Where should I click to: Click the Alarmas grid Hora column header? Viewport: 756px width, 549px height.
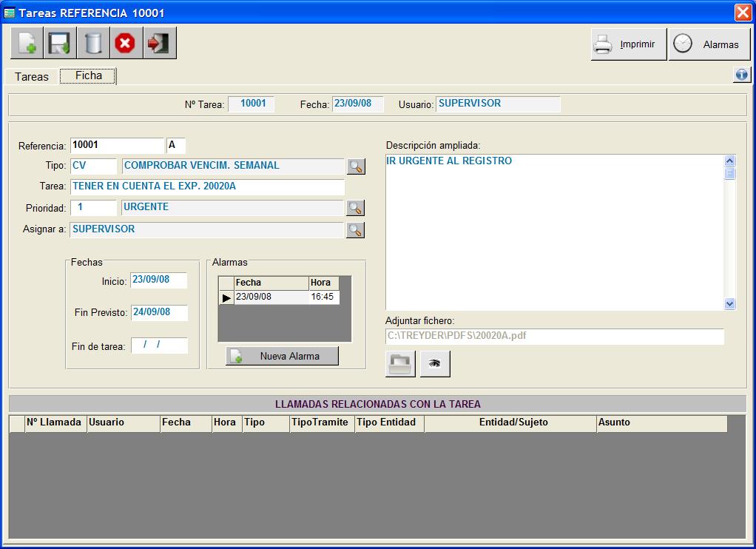(x=324, y=283)
